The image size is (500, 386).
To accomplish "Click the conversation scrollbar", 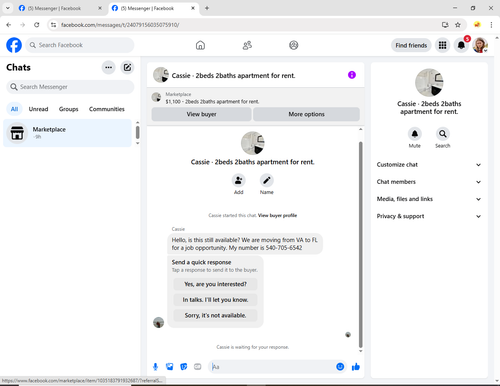I will coord(360,245).
